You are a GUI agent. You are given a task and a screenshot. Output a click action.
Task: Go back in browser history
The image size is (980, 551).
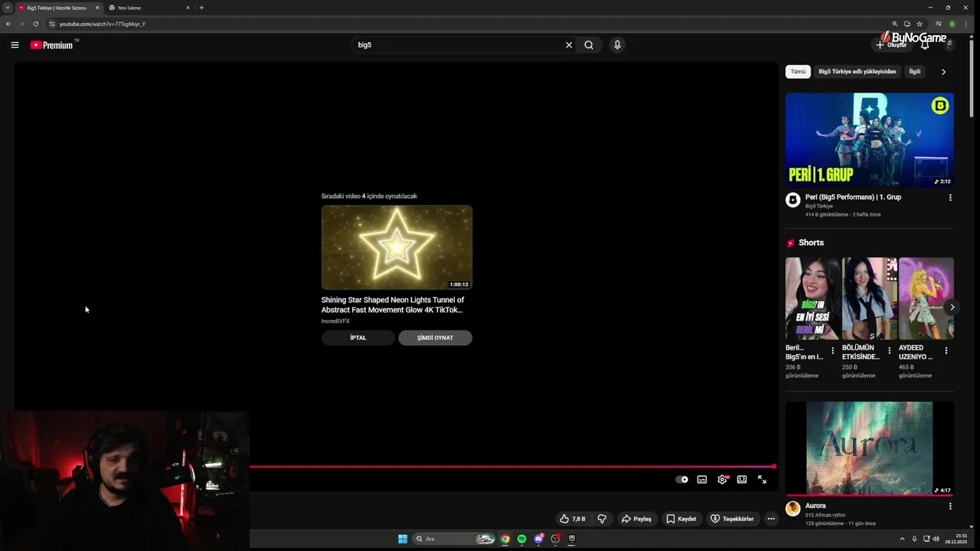click(8, 24)
